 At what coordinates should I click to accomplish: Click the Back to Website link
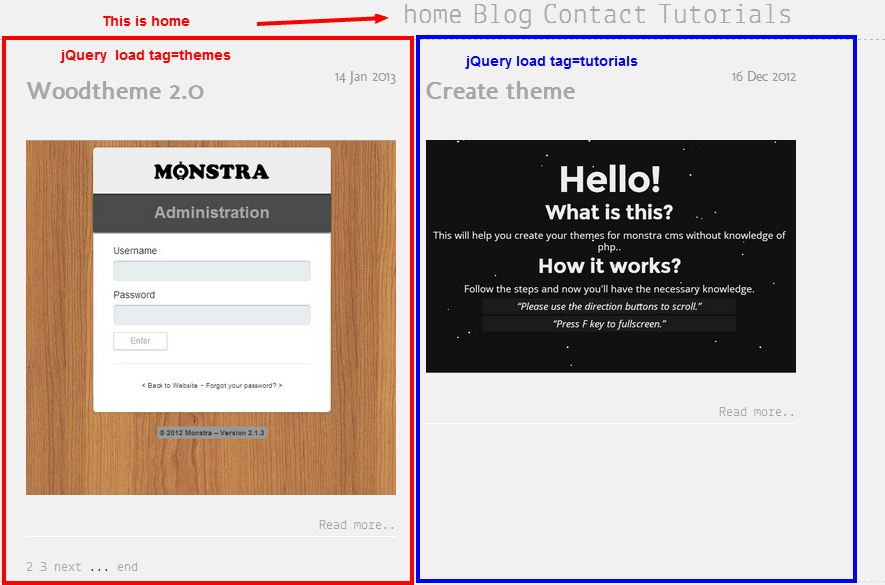pos(170,385)
